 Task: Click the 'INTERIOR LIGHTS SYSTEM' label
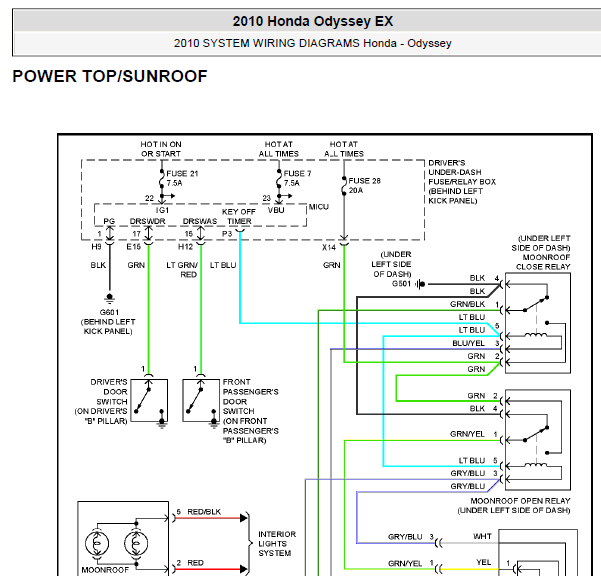[x=277, y=543]
